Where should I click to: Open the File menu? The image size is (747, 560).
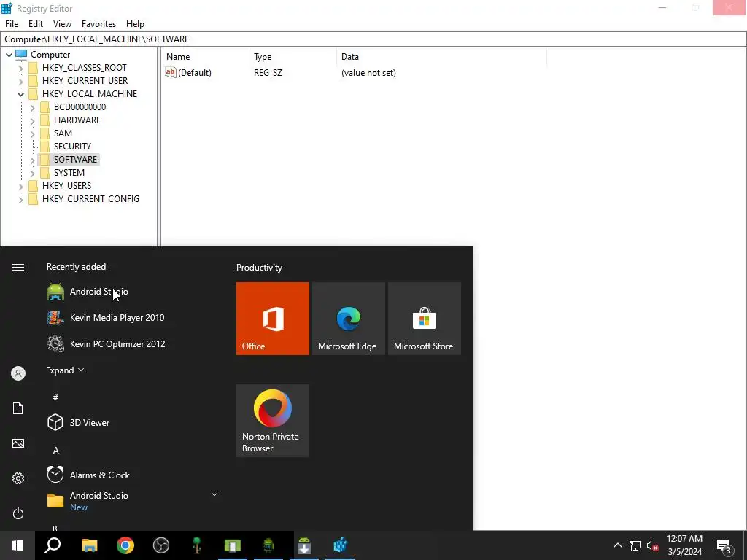[x=12, y=24]
